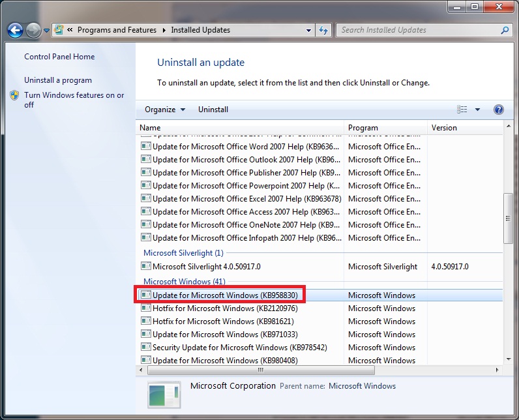
Task: Sort by the Version column header
Action: coord(465,128)
